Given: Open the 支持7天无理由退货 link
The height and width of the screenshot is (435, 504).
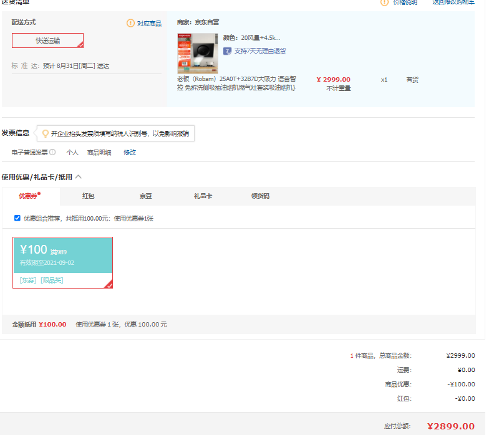Looking at the screenshot, I should point(260,51).
